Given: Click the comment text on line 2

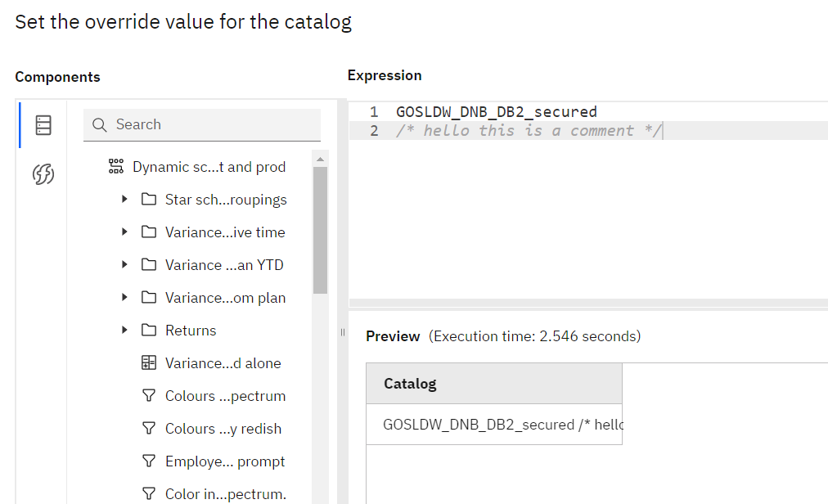Looking at the screenshot, I should pos(529,131).
